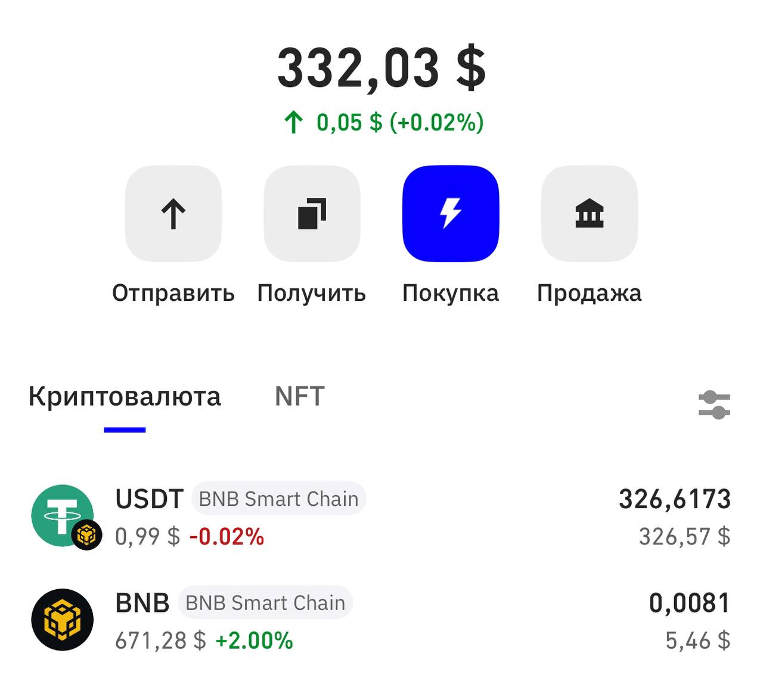Open token filter settings sliders icon
Image resolution: width=763 pixels, height=700 pixels.
point(714,405)
